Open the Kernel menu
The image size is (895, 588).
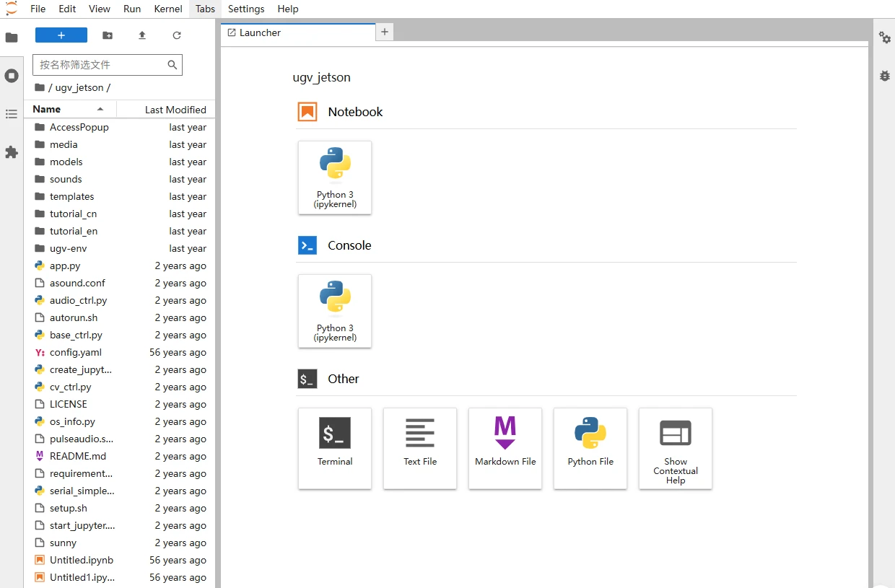click(x=168, y=9)
